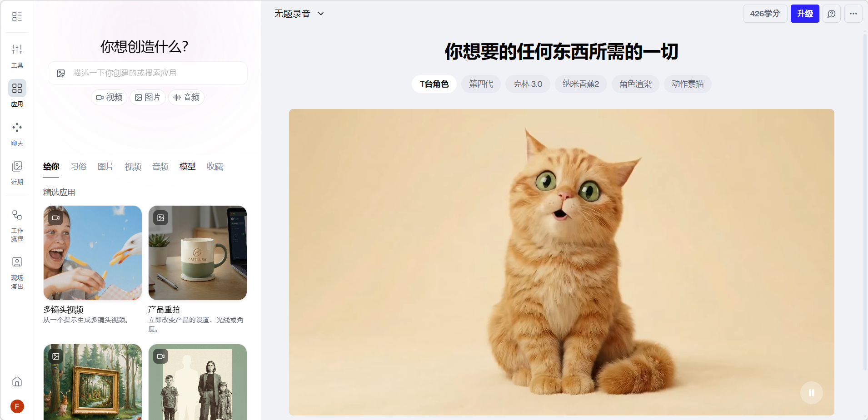This screenshot has width=868, height=420.
Task: Go to the home icon in the sidebar
Action: [17, 381]
